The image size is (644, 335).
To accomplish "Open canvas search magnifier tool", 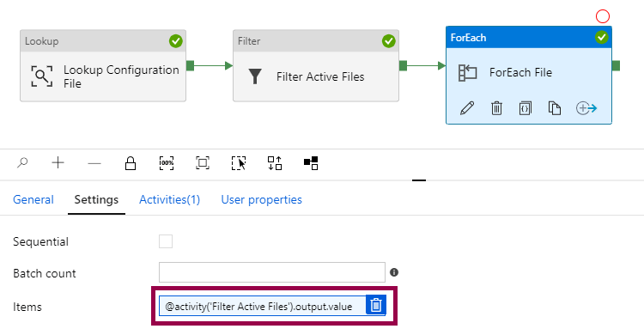I will [22, 162].
